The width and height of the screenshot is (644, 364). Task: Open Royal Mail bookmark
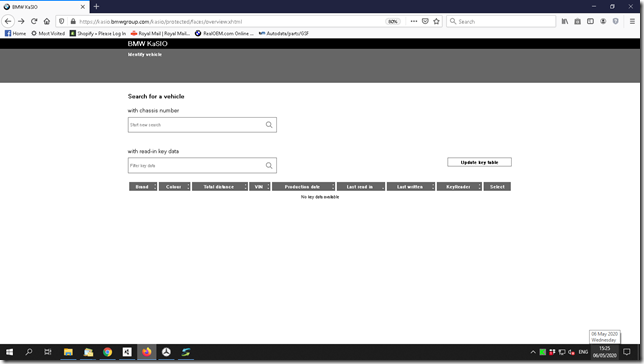pyautogui.click(x=160, y=33)
